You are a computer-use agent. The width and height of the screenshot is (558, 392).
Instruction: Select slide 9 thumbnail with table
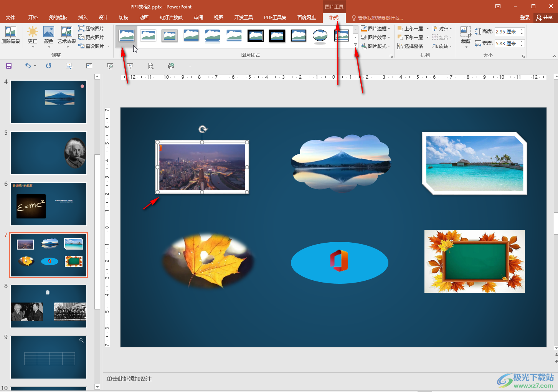click(48, 357)
